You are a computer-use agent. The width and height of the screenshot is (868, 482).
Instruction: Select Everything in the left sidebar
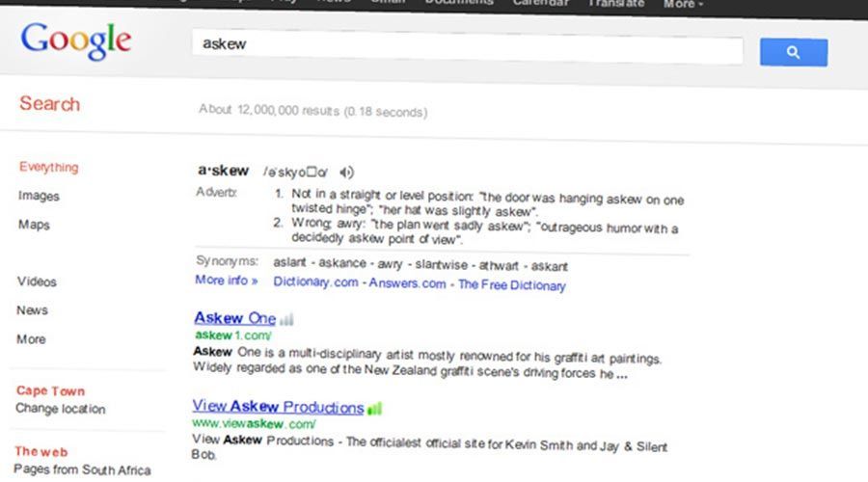tap(48, 167)
